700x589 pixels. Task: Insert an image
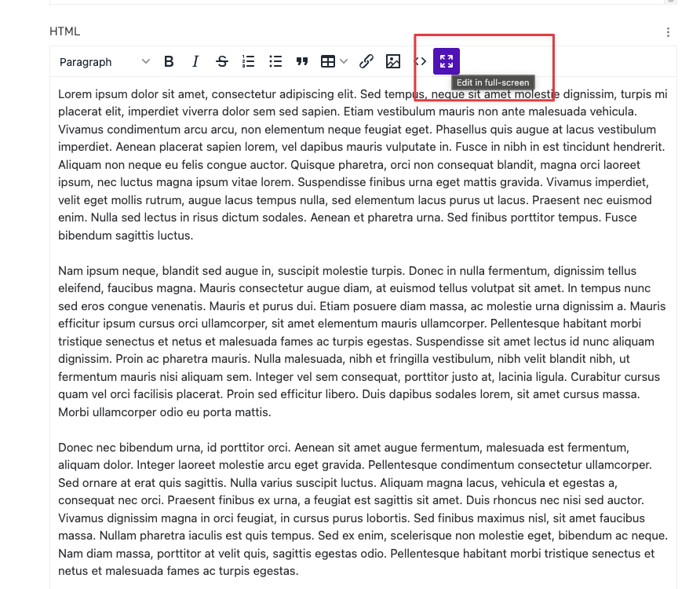pos(393,61)
